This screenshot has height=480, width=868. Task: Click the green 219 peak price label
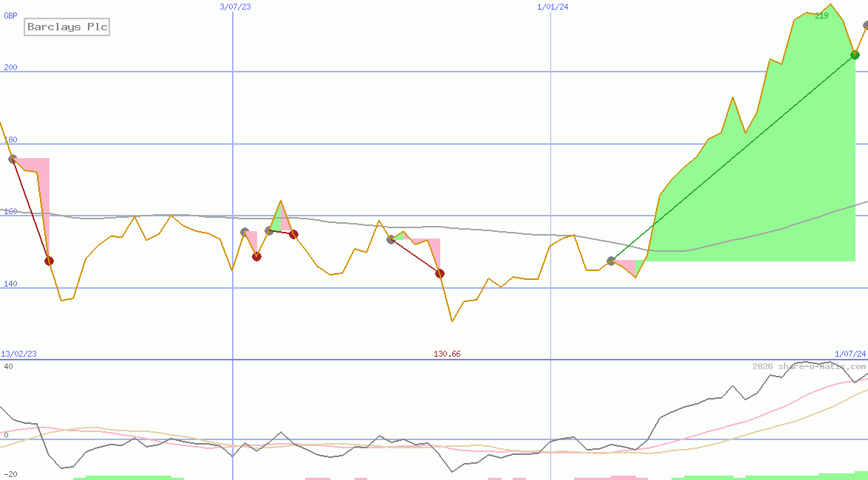pyautogui.click(x=821, y=16)
